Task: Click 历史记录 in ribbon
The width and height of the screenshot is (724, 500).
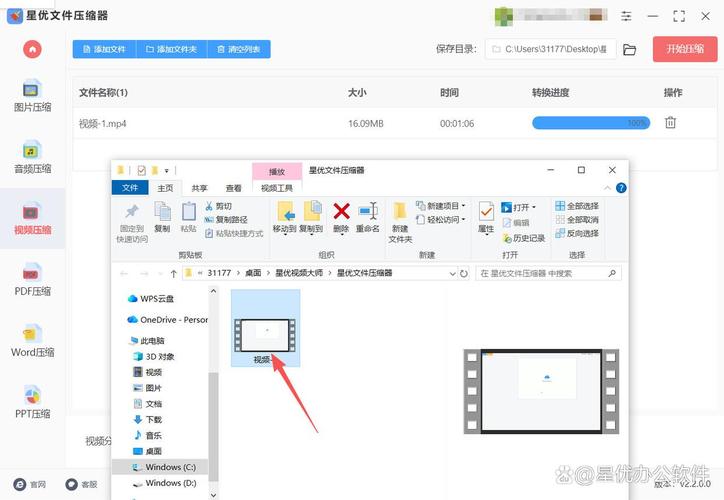Action: 524,238
